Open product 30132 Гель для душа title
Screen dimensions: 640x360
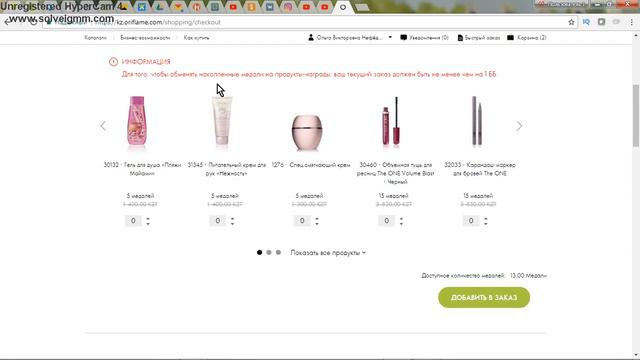click(x=142, y=169)
